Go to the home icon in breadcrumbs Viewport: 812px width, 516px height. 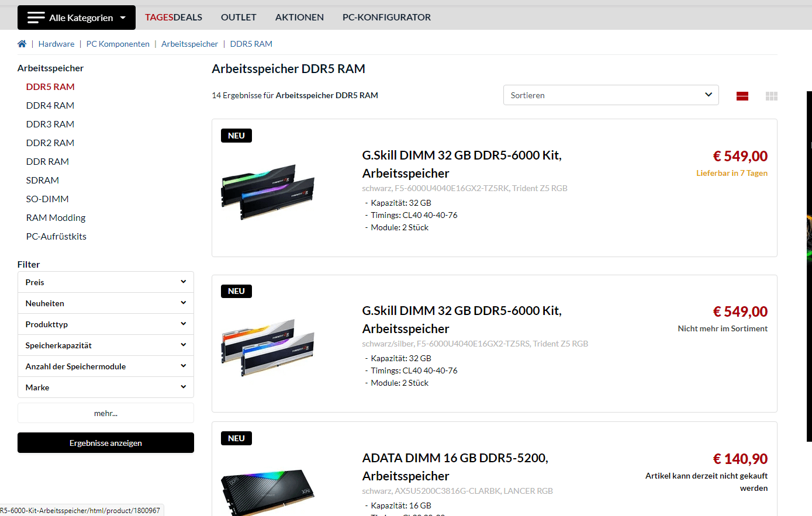tap(22, 44)
